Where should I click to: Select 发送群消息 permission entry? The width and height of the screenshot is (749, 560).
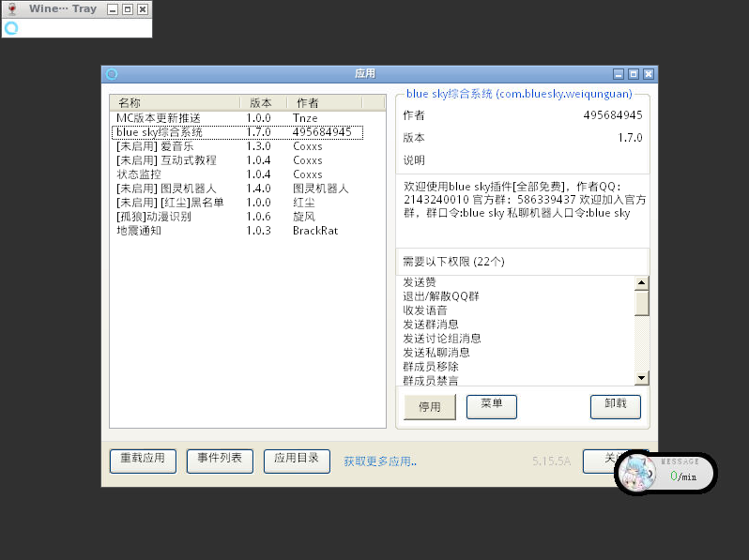(x=431, y=325)
